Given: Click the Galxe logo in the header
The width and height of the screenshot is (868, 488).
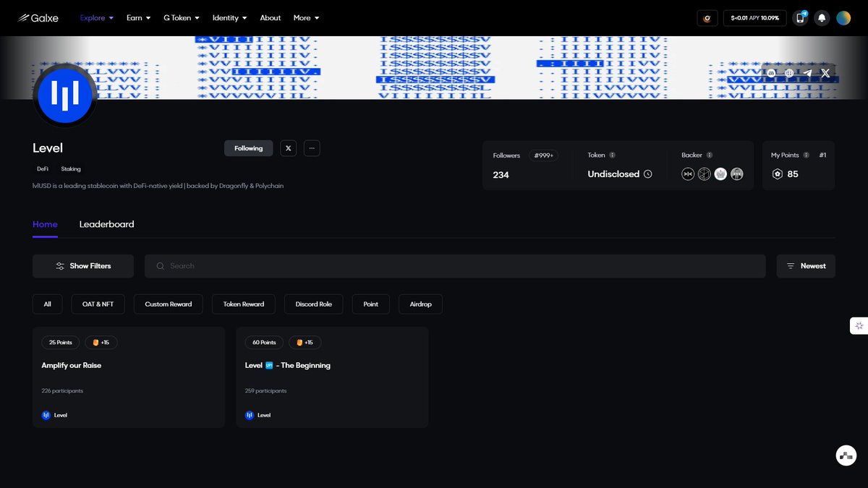Looking at the screenshot, I should 38,18.
